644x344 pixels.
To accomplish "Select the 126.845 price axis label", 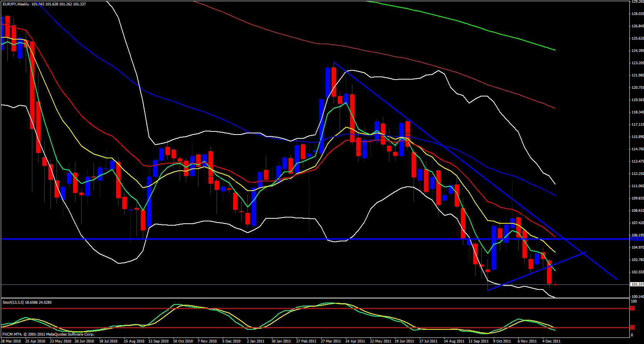I will tap(637, 26).
